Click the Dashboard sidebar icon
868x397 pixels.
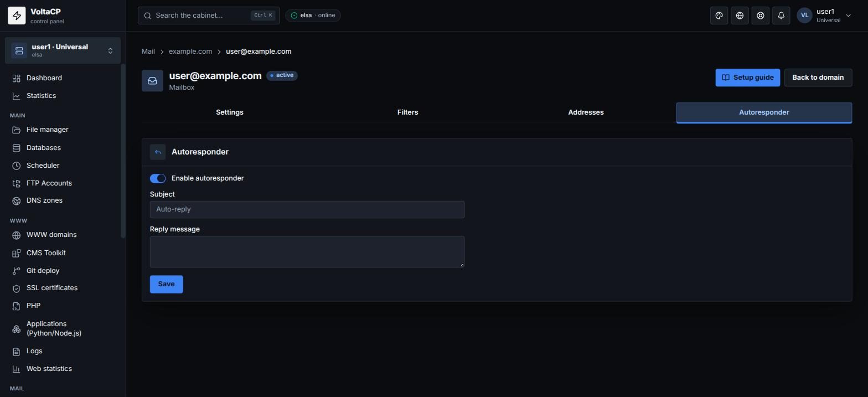(17, 78)
